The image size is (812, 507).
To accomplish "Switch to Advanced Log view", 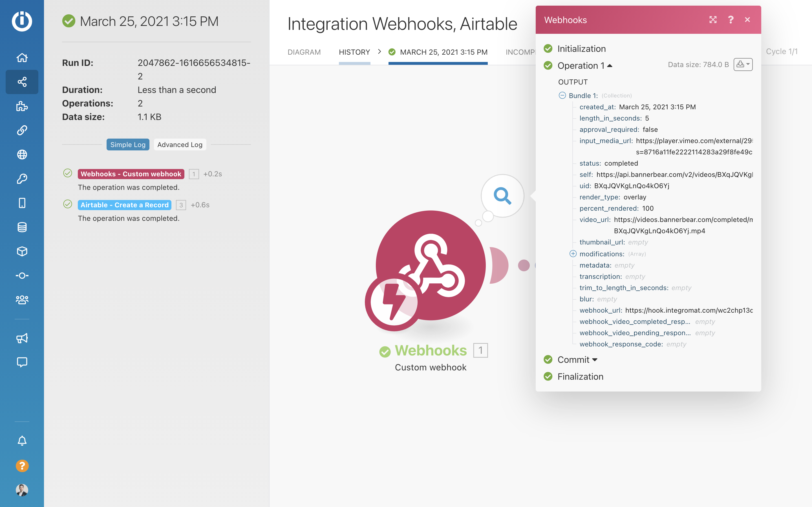I will click(x=180, y=144).
